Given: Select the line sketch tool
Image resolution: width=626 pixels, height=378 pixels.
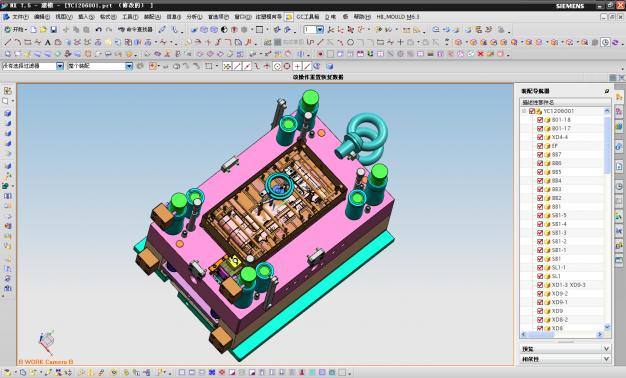Looking at the screenshot, I should pos(8,42).
